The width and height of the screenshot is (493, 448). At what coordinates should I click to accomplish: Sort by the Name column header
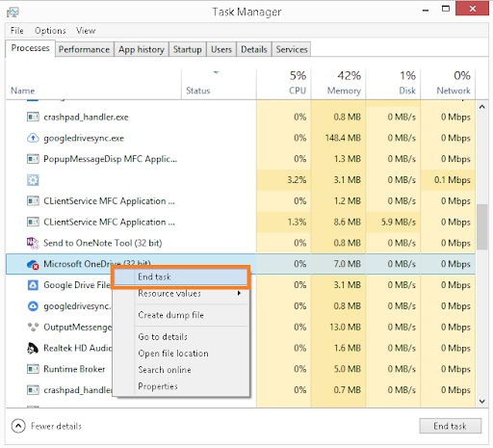[x=93, y=84]
